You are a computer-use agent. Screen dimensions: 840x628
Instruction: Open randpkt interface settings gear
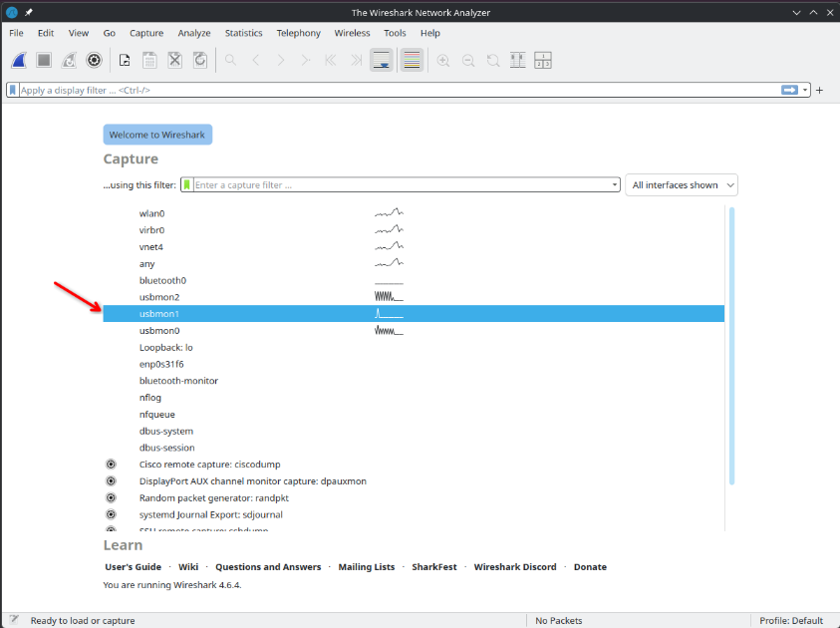[x=111, y=497]
